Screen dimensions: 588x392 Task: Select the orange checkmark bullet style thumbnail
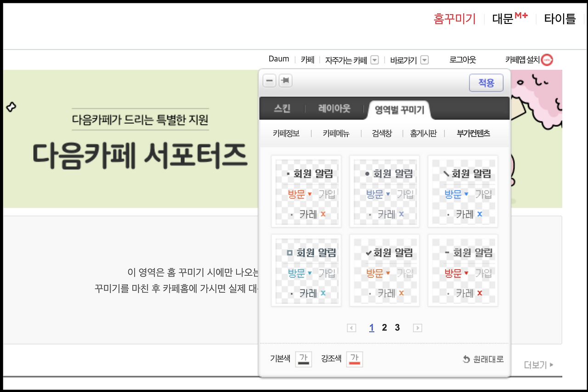click(384, 270)
